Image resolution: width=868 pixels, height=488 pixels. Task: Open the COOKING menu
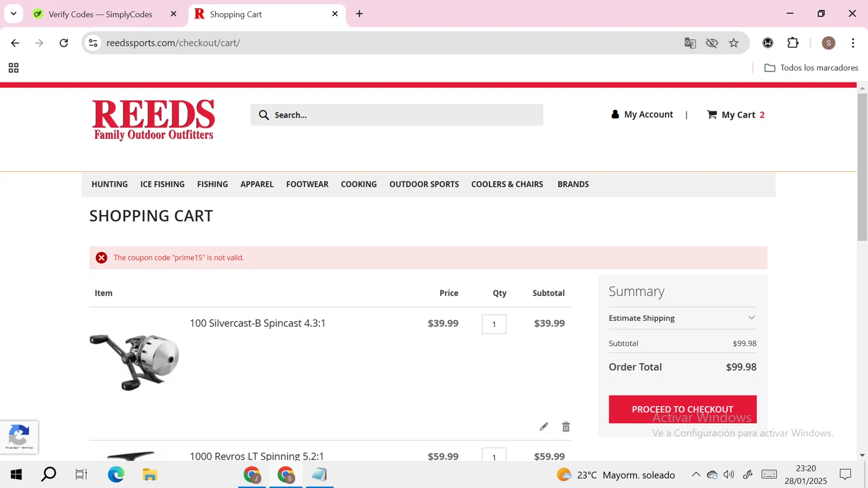[x=359, y=184]
